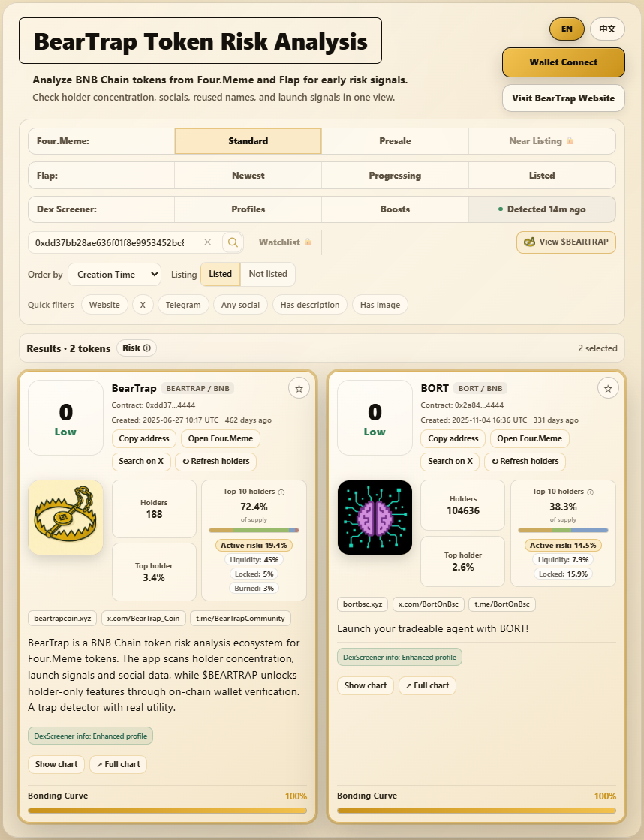Click the Near Listing lock icon
This screenshot has width=644, height=840.
click(x=570, y=141)
